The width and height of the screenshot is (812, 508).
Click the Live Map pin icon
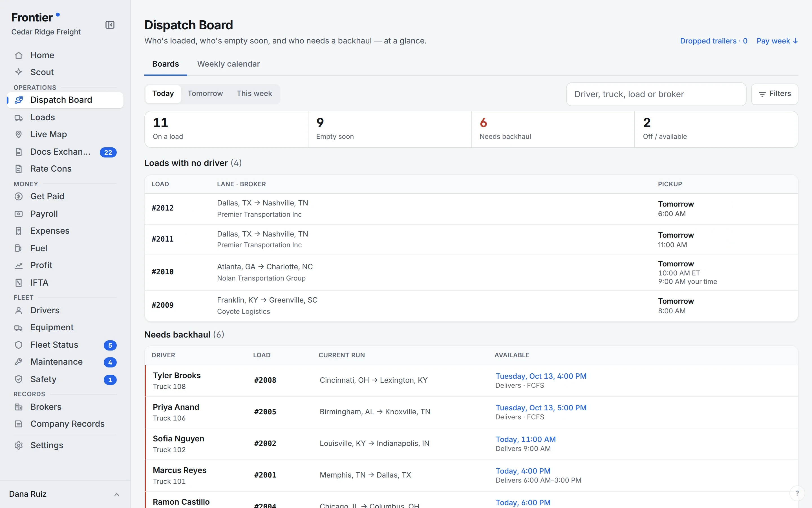pos(19,134)
